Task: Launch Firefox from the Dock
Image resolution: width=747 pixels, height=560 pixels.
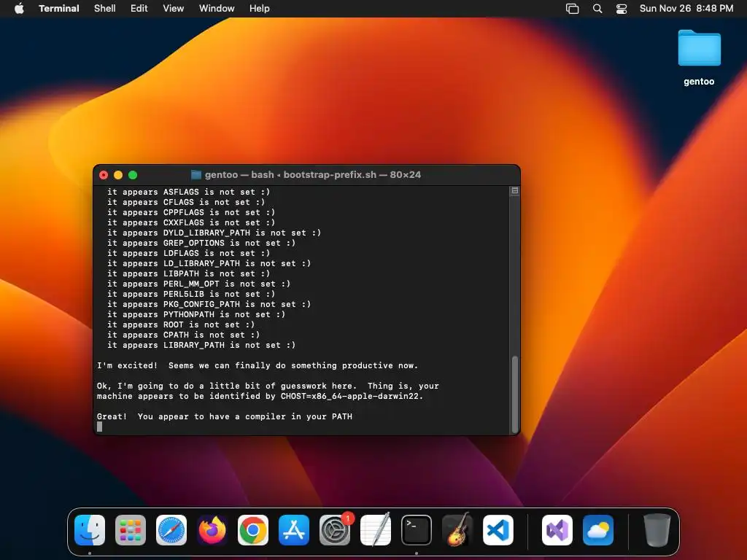Action: pos(212,530)
